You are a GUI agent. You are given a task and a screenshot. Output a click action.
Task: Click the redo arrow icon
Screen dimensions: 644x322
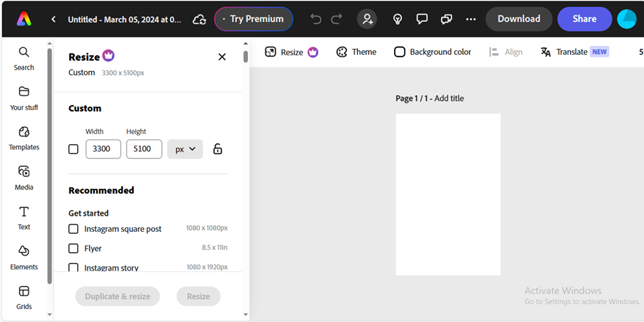click(336, 19)
